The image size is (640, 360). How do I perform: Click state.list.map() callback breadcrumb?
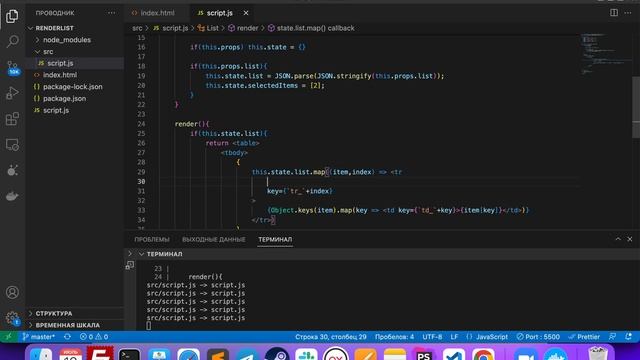pyautogui.click(x=315, y=28)
